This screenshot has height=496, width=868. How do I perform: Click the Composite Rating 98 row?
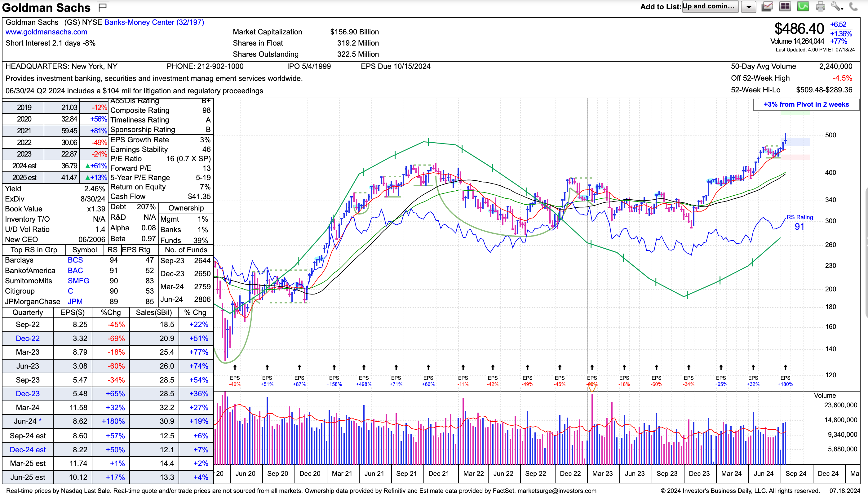pyautogui.click(x=161, y=110)
